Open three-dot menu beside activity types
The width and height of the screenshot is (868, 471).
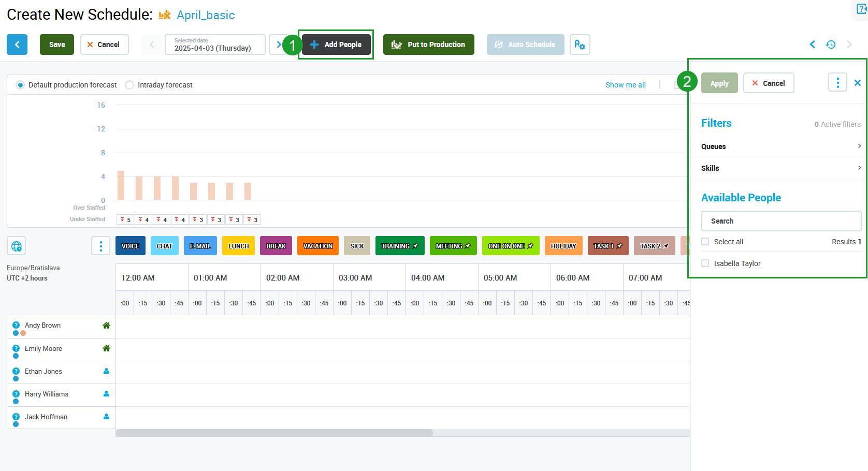pos(100,246)
